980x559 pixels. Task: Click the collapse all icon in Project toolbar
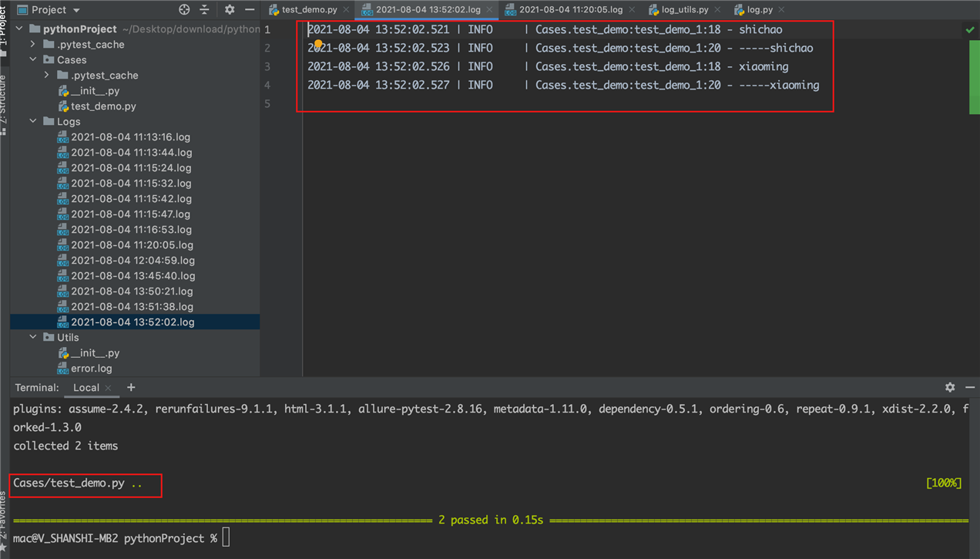click(x=204, y=10)
